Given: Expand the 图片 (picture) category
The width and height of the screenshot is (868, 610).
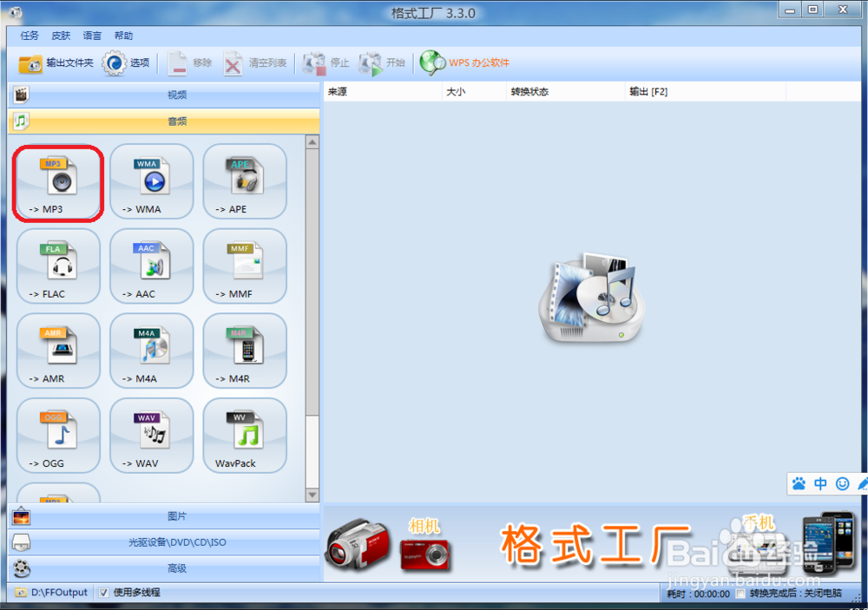Looking at the screenshot, I should pyautogui.click(x=164, y=516).
